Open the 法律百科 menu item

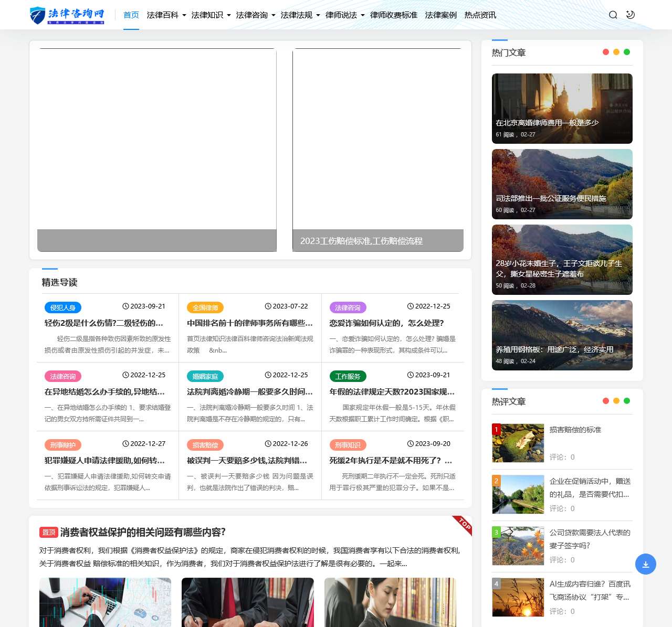(163, 15)
